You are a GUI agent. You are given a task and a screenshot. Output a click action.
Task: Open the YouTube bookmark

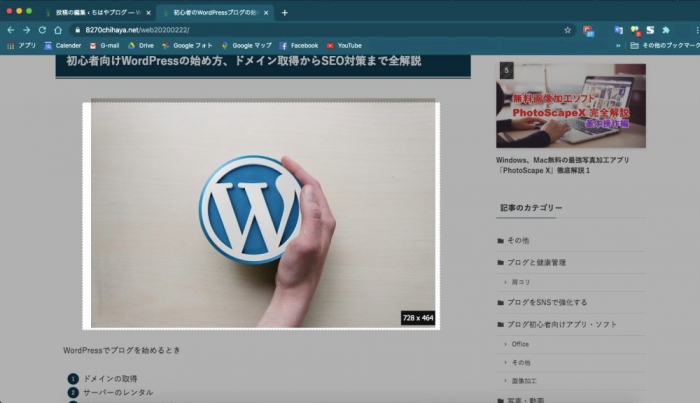[344, 46]
